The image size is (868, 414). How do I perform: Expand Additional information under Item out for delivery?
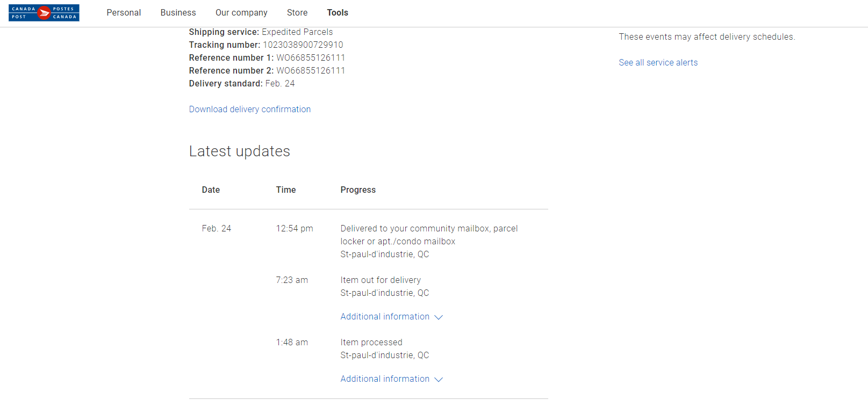(385, 317)
